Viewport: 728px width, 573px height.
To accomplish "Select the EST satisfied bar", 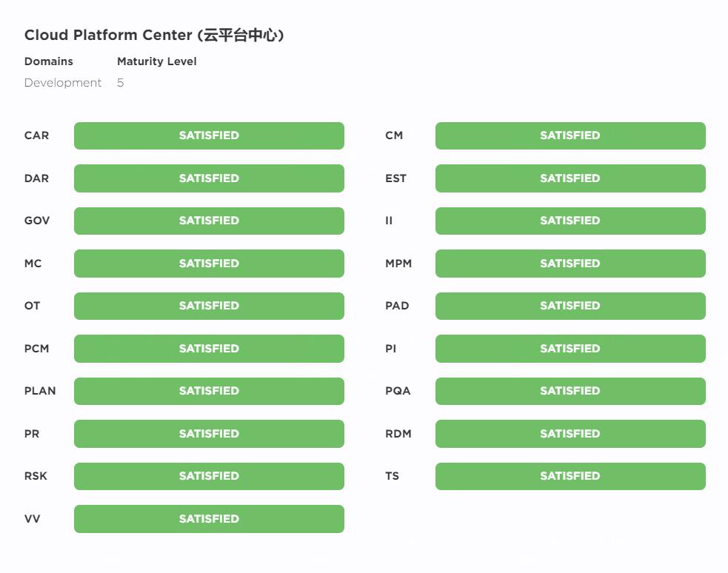I will [570, 178].
